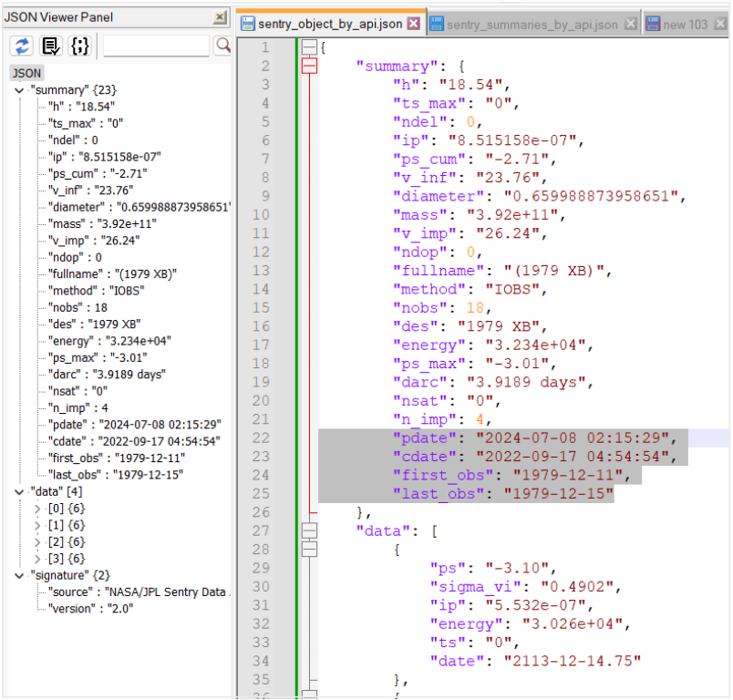Select the JSON root node in tree
The image size is (733, 700).
(26, 73)
